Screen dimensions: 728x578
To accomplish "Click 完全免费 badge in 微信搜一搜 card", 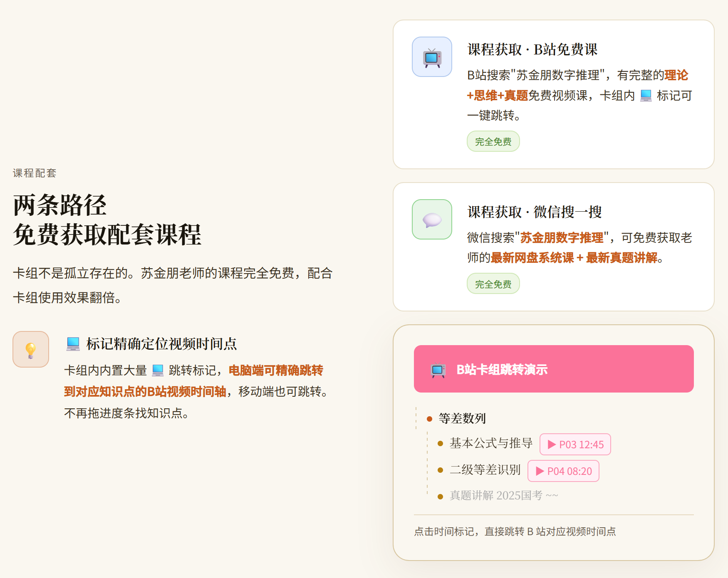I will pyautogui.click(x=493, y=284).
